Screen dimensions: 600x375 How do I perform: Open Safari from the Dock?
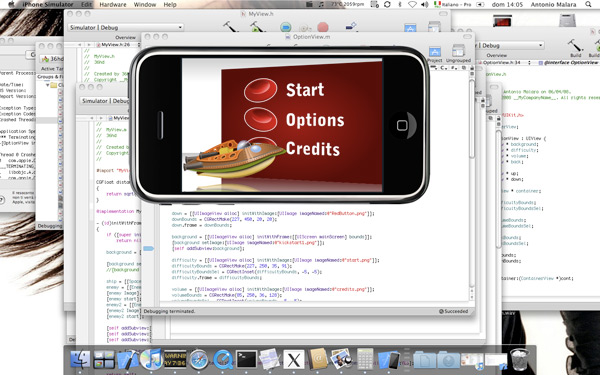[199, 360]
